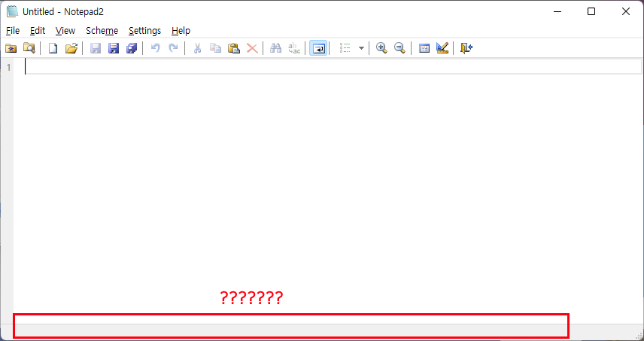Image resolution: width=644 pixels, height=341 pixels.
Task: Open Find with the binoculars icon
Action: point(275,48)
